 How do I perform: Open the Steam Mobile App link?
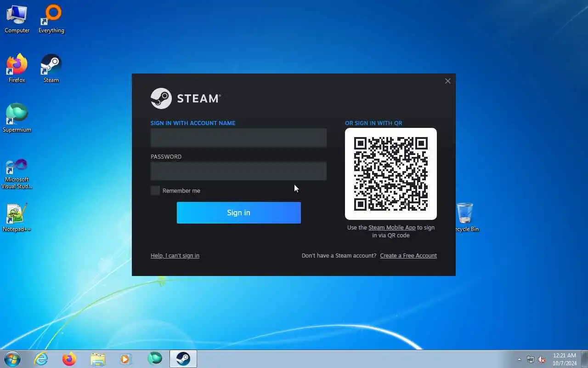392,228
